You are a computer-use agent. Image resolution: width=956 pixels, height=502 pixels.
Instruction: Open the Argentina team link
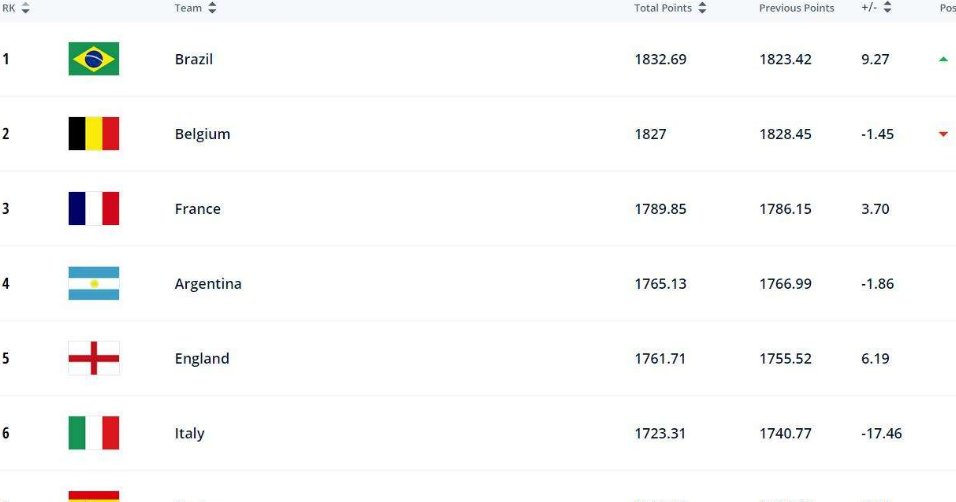click(x=208, y=284)
